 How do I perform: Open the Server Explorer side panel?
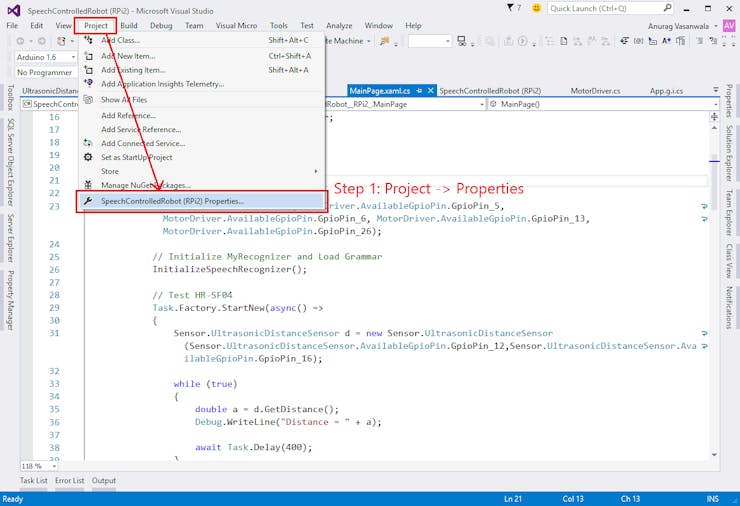point(11,238)
